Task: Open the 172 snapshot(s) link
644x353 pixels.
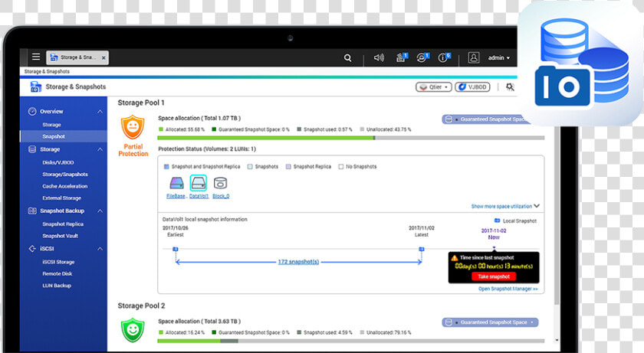Action: [x=298, y=262]
